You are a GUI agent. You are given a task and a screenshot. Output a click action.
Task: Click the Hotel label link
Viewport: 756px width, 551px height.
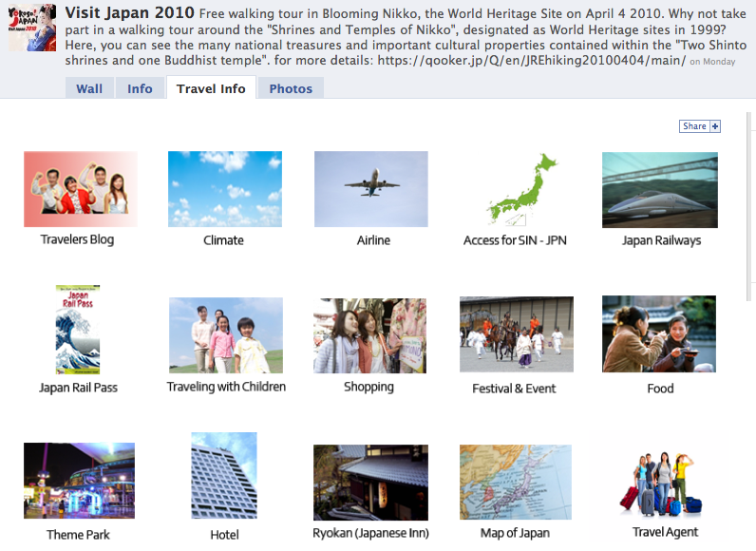224,535
